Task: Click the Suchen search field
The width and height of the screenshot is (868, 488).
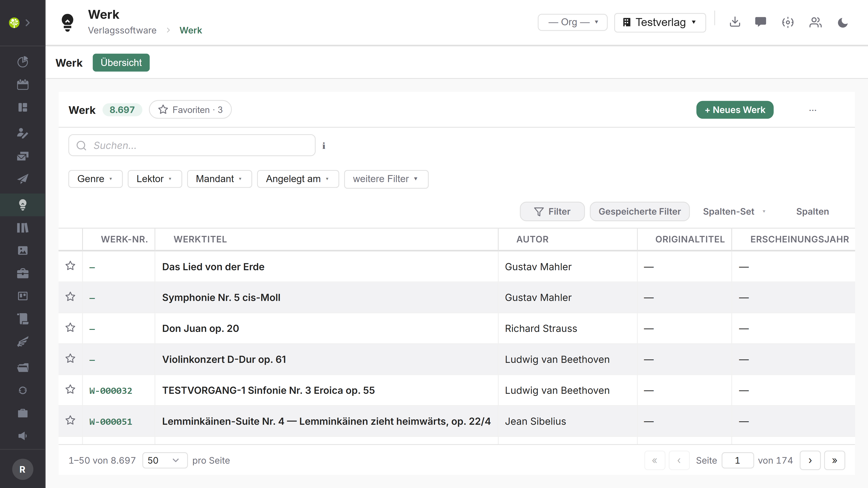Action: tap(192, 145)
